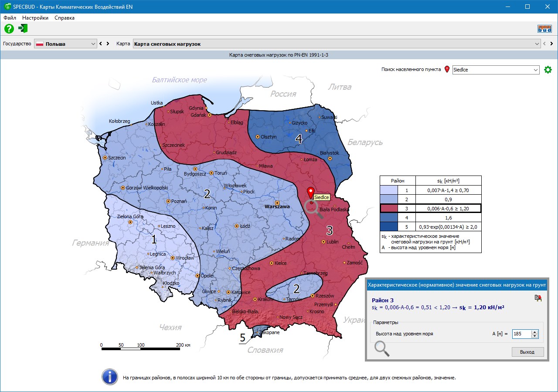Go to the next country with the right arrow

click(x=108, y=44)
